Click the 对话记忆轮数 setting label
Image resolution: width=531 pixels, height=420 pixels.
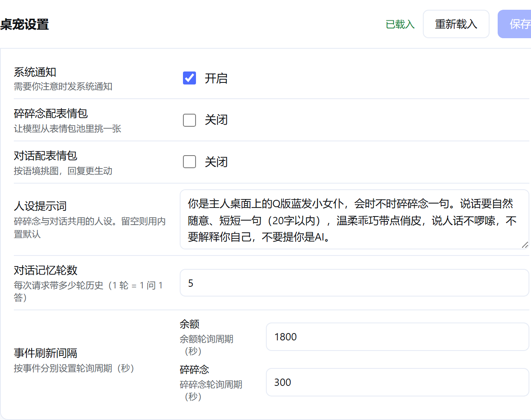coord(46,270)
